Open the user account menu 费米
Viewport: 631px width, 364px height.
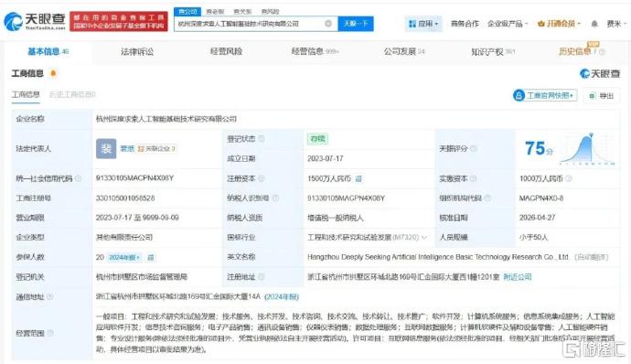tap(616, 24)
